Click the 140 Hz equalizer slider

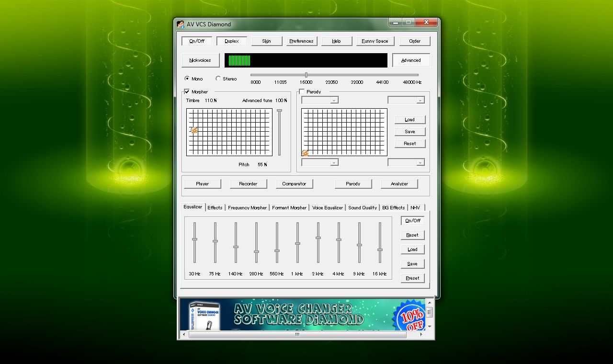[x=236, y=242]
